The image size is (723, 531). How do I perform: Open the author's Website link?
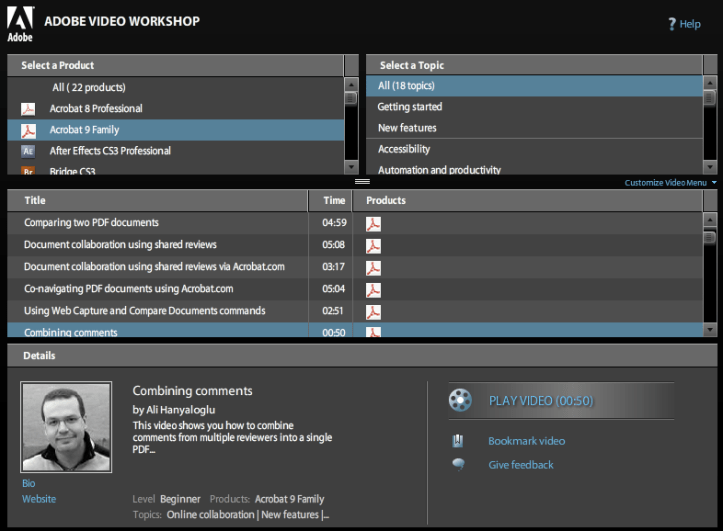(39, 499)
